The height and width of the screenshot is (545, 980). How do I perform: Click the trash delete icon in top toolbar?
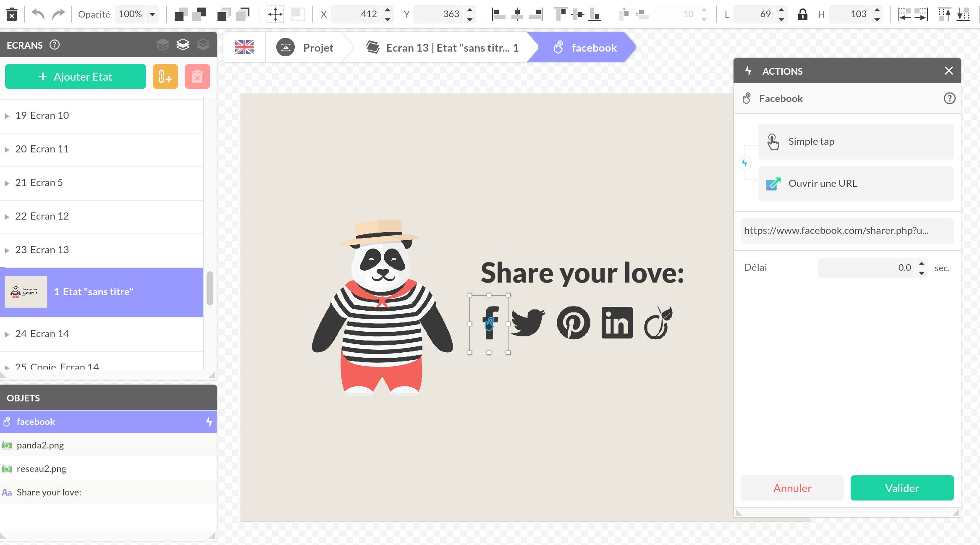pos(12,15)
